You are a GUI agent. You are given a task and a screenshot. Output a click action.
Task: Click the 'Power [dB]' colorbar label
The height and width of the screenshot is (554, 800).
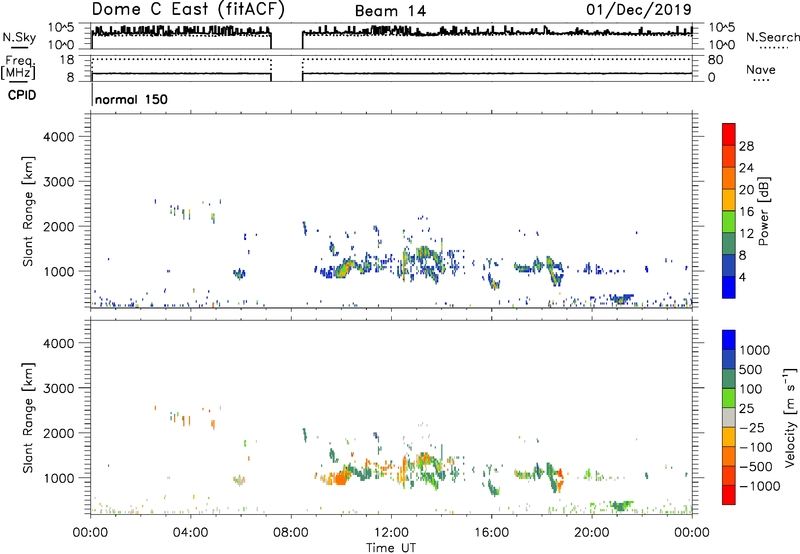point(763,211)
